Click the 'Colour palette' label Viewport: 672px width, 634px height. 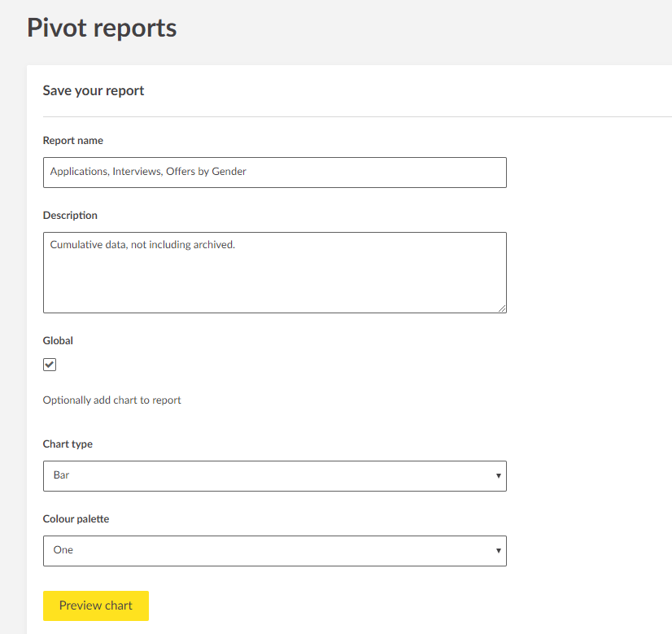point(76,519)
